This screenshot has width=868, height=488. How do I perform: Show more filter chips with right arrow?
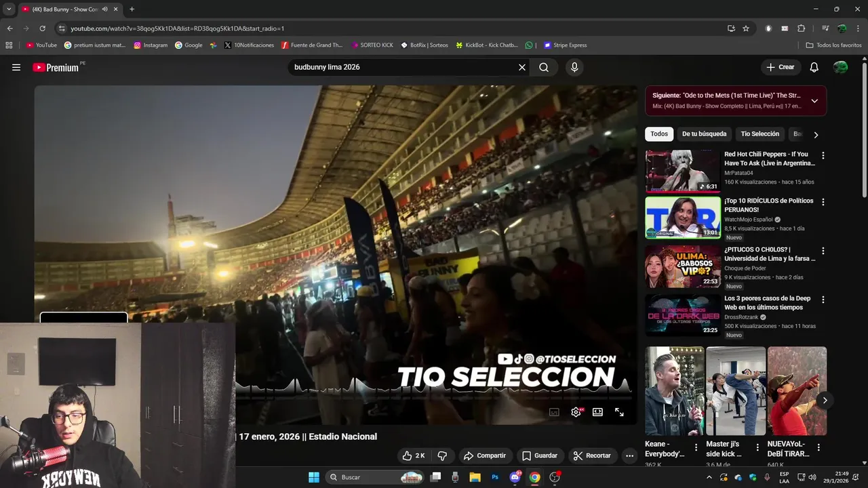[x=816, y=135]
